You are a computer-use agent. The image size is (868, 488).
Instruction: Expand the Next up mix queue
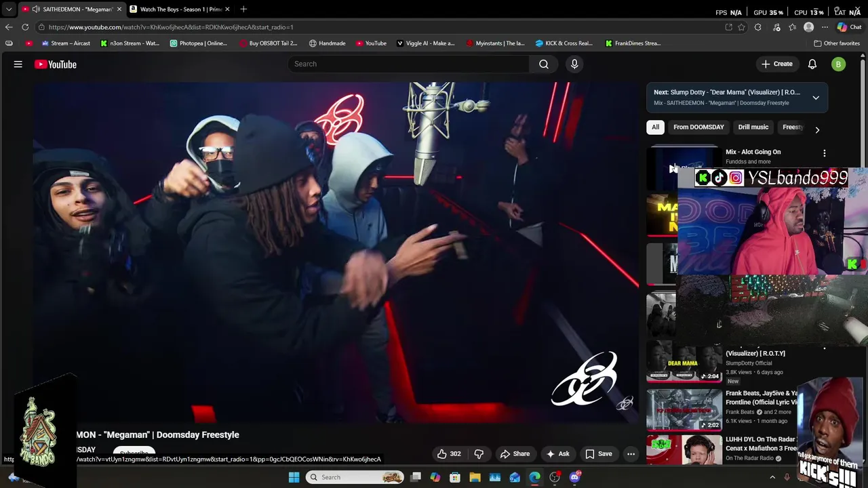[x=816, y=98]
